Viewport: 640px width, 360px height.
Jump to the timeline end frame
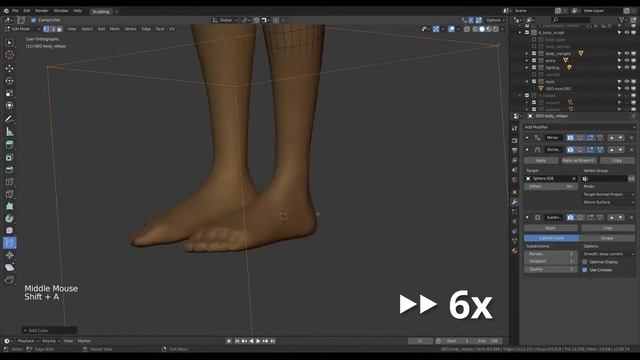coord(273,341)
